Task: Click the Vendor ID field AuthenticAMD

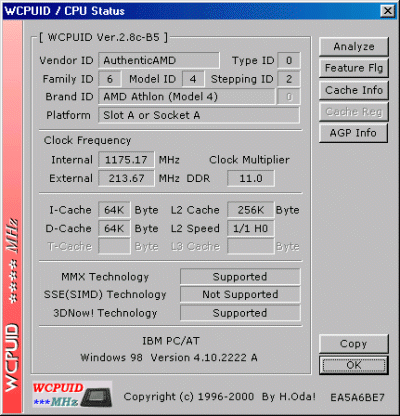Action: point(159,60)
